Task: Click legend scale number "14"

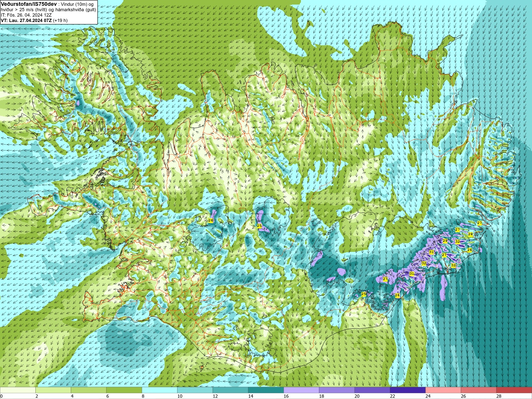Action: tap(251, 397)
